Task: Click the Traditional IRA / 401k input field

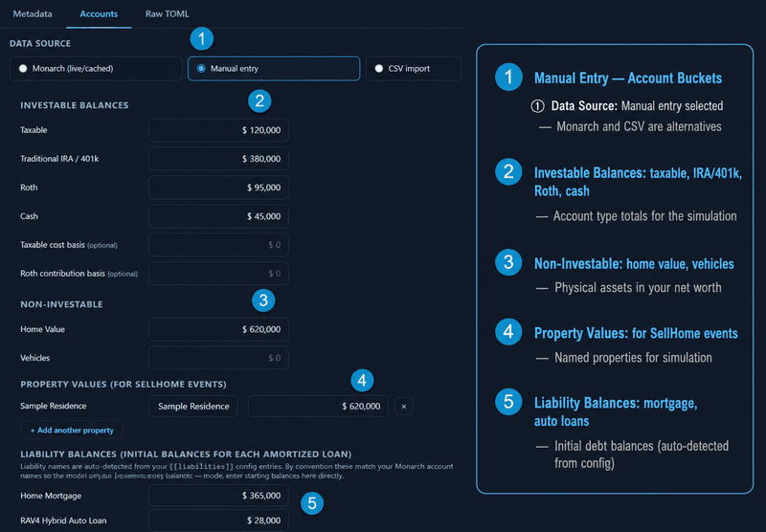Action: coord(218,159)
